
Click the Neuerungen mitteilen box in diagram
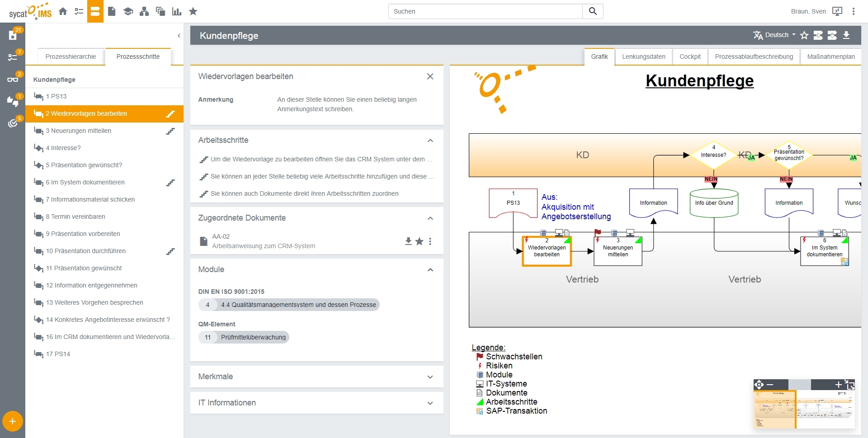pyautogui.click(x=618, y=251)
